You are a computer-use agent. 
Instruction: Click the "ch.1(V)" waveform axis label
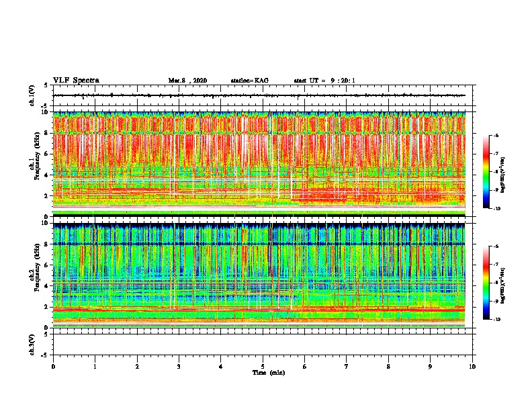click(x=32, y=95)
